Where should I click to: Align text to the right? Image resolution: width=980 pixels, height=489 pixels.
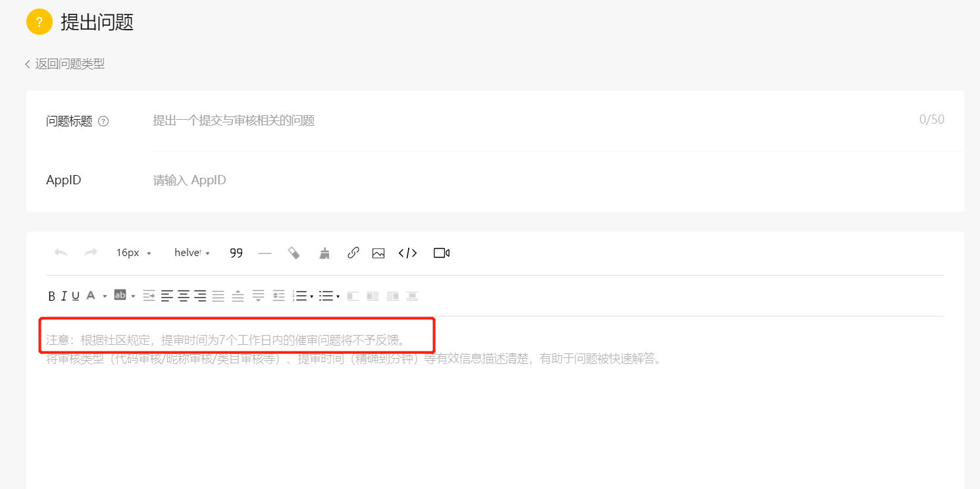tap(200, 296)
